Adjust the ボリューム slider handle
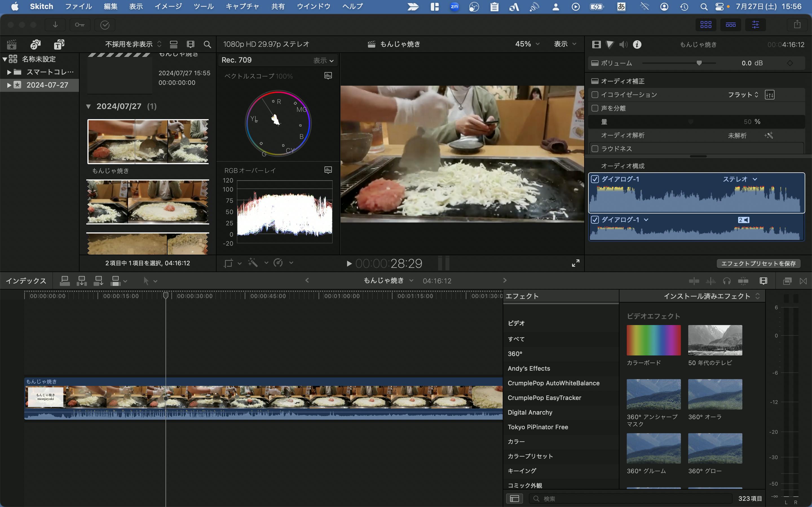812x507 pixels. point(699,63)
